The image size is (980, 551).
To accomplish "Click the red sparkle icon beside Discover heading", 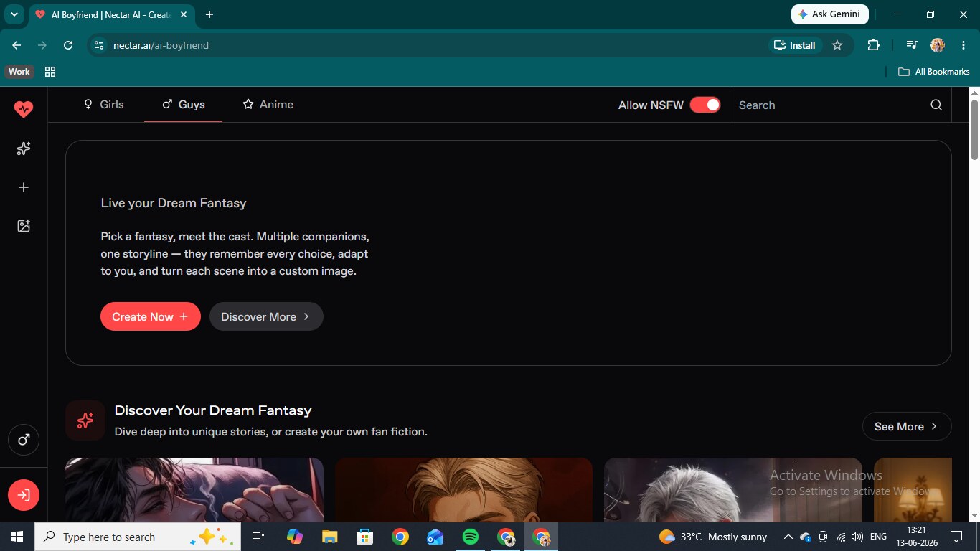I will 85,420.
